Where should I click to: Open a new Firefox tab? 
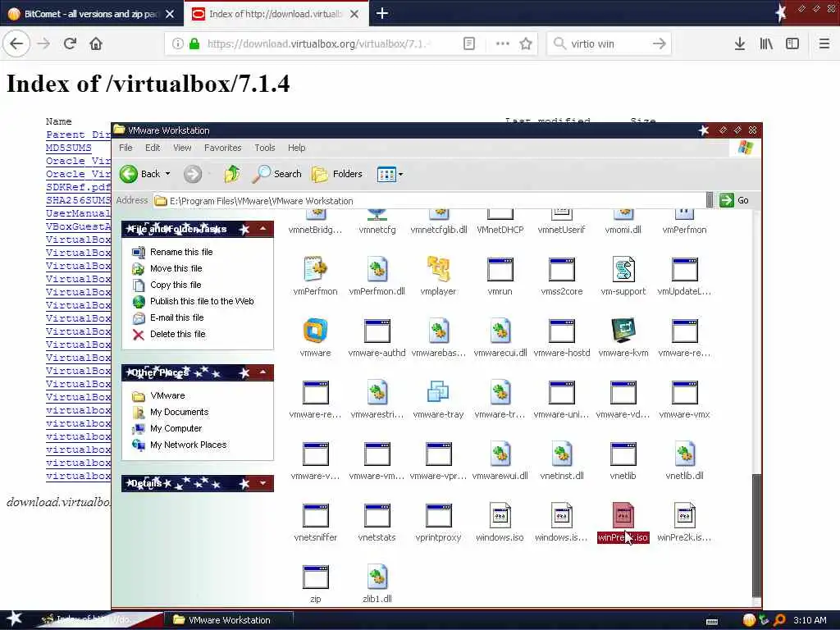(382, 13)
